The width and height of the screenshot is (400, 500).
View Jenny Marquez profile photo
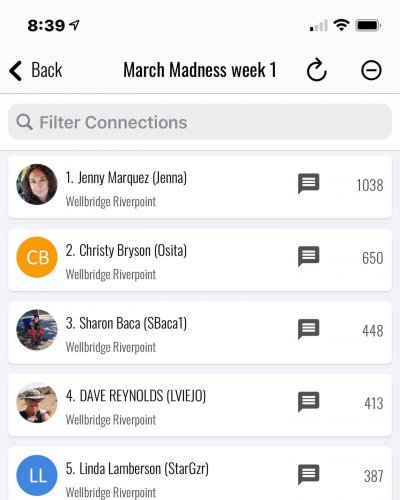tap(37, 184)
